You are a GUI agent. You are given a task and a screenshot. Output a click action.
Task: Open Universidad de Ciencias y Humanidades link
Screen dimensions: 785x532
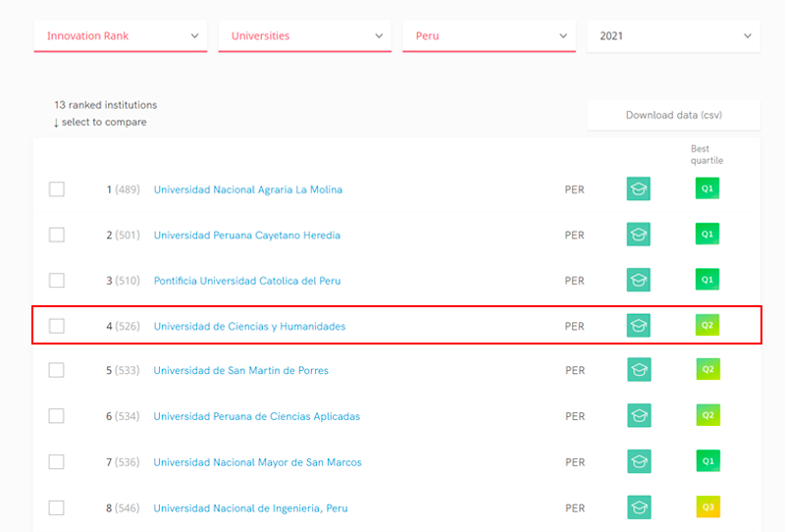(250, 327)
